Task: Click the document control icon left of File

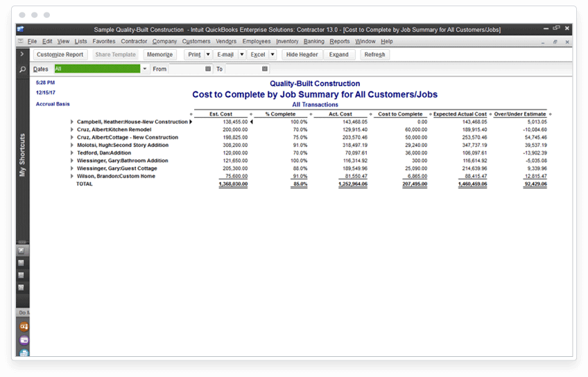Action: pos(21,41)
